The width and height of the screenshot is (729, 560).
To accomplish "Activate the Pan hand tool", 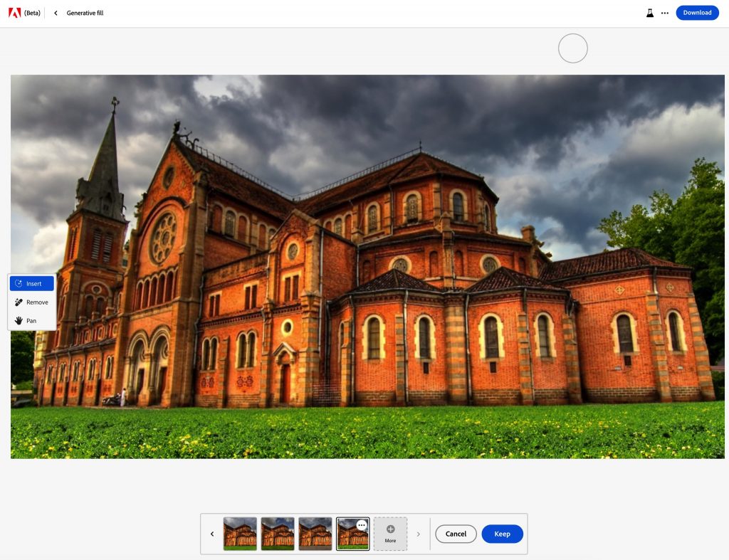I will 32,321.
